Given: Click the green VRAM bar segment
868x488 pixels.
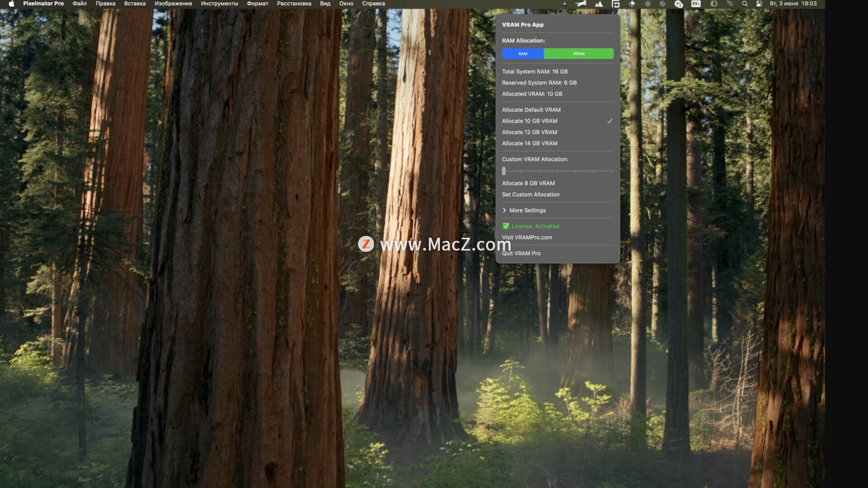Looking at the screenshot, I should (579, 53).
